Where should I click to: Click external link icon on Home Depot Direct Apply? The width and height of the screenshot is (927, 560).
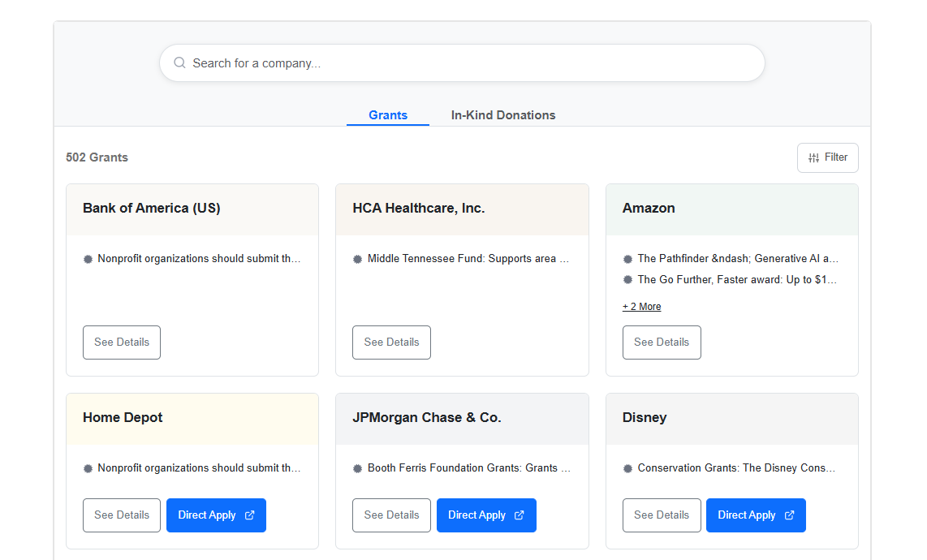click(250, 515)
